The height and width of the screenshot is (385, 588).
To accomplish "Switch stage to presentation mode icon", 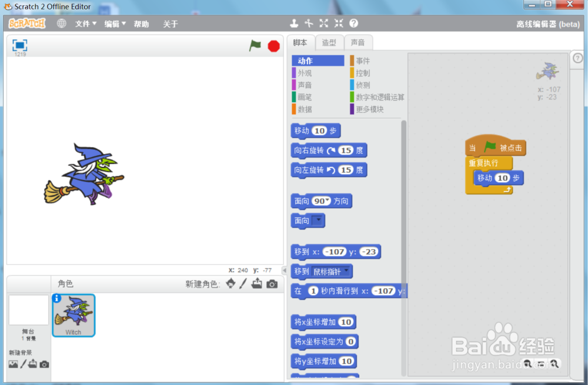I will click(x=20, y=45).
